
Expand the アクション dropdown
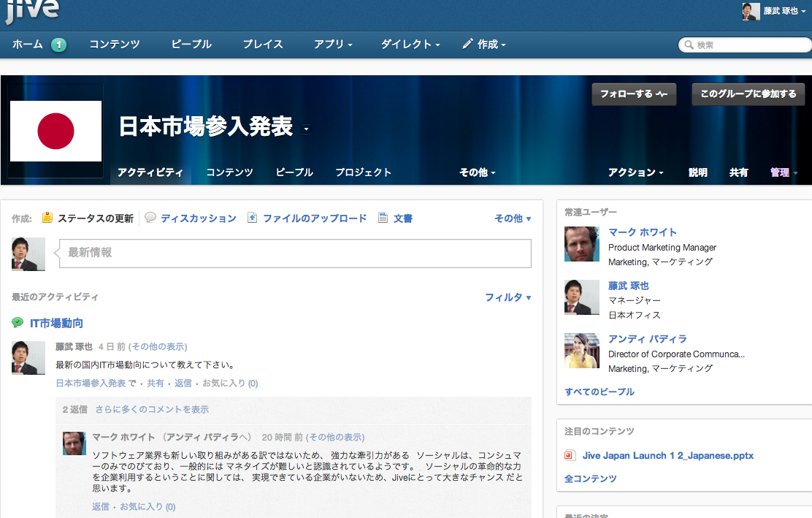point(635,172)
